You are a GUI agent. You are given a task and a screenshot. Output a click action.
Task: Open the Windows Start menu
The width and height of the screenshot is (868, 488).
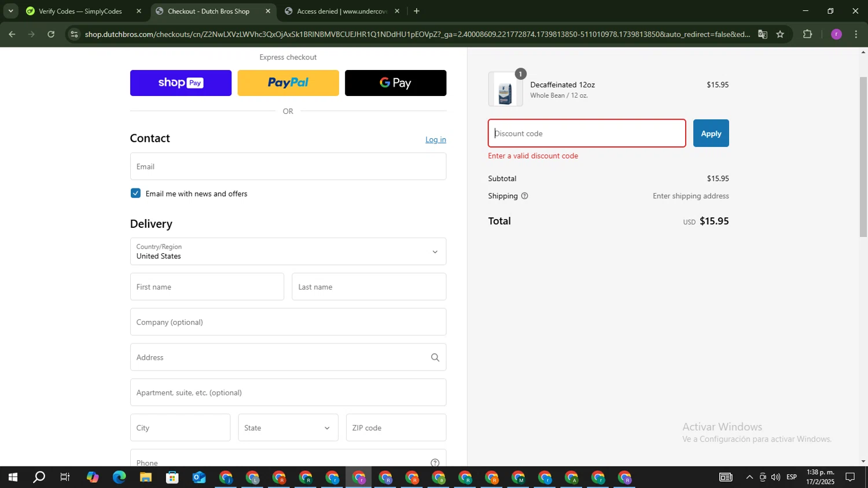coord(13,478)
